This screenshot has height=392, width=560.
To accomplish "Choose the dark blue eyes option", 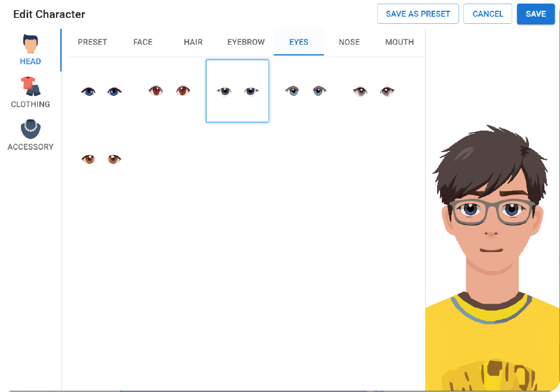I will tap(101, 91).
